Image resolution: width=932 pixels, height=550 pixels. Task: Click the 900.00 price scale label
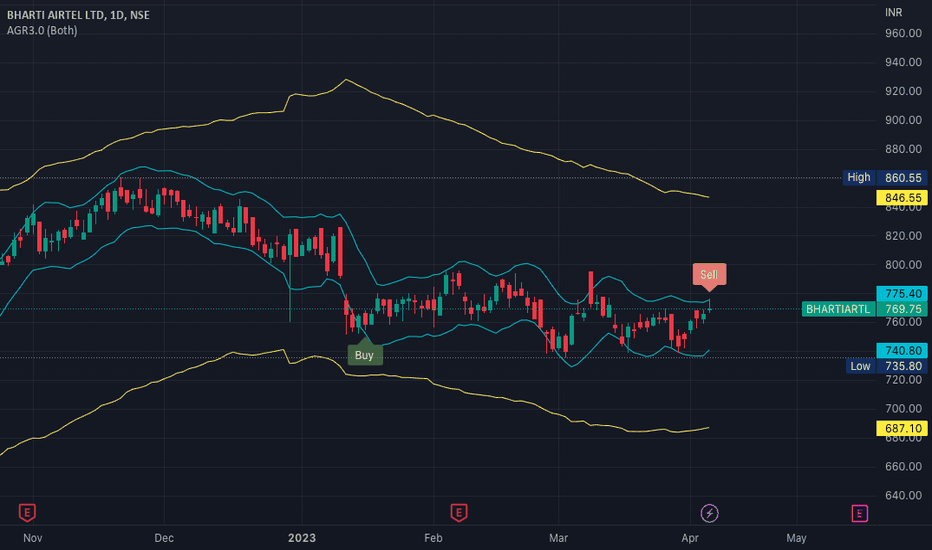pyautogui.click(x=903, y=120)
